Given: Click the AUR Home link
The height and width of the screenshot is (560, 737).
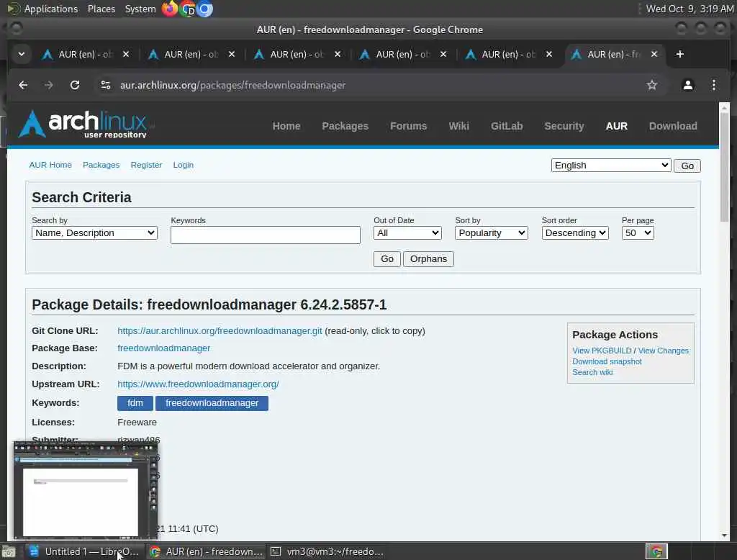Looking at the screenshot, I should (50, 165).
